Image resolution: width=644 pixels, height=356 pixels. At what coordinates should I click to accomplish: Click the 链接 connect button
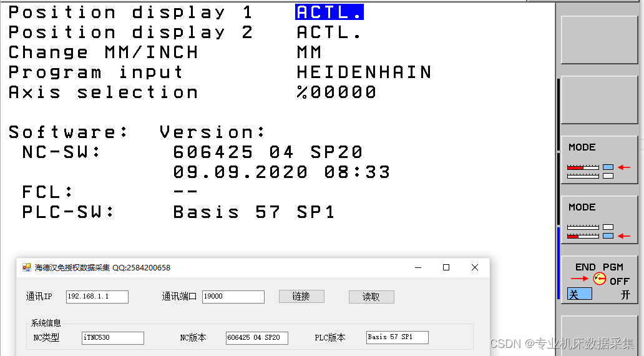pyautogui.click(x=301, y=297)
